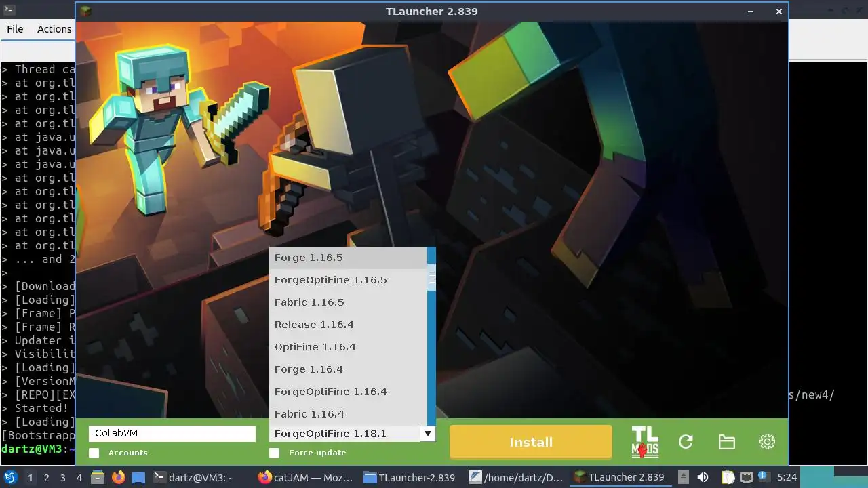Viewport: 868px width, 488px height.
Task: Click the TLauncher window title icon
Action: [85, 12]
